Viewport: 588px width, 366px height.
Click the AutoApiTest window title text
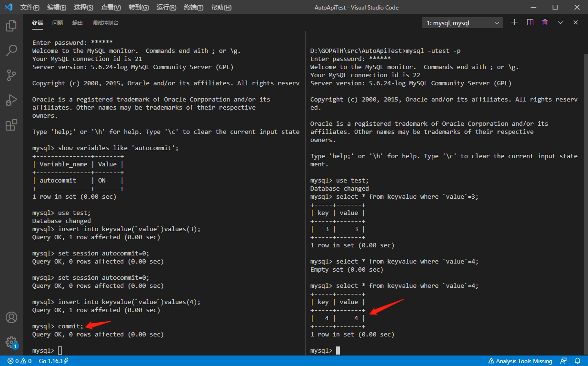pos(357,7)
